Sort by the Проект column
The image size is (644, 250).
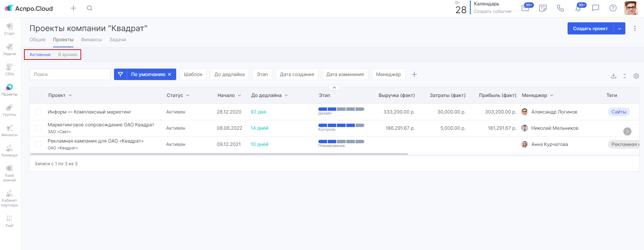[x=60, y=95]
